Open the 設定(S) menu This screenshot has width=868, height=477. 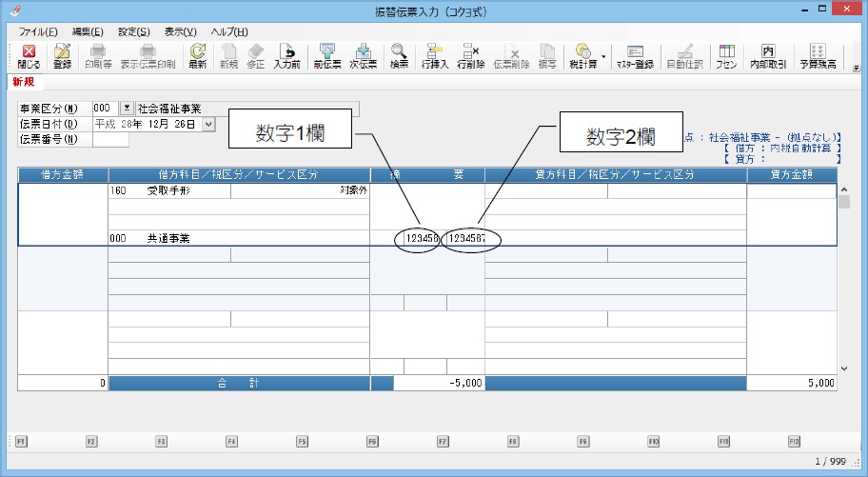(x=133, y=32)
